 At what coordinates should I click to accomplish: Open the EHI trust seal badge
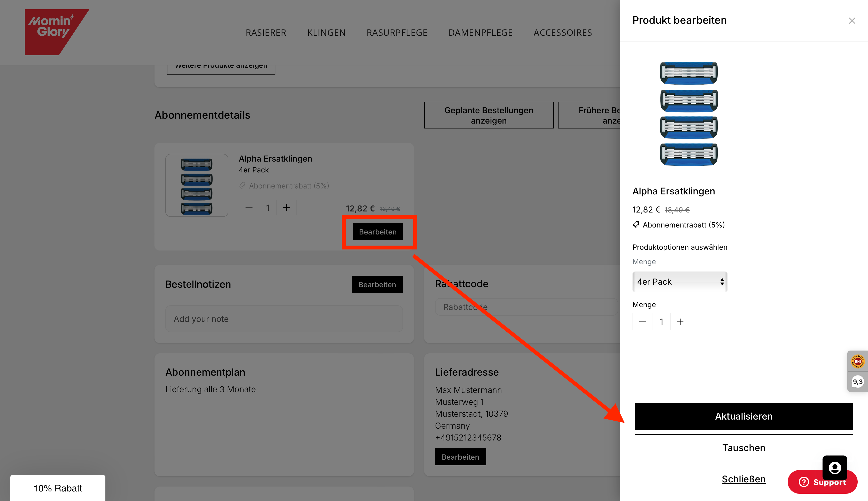click(x=857, y=361)
